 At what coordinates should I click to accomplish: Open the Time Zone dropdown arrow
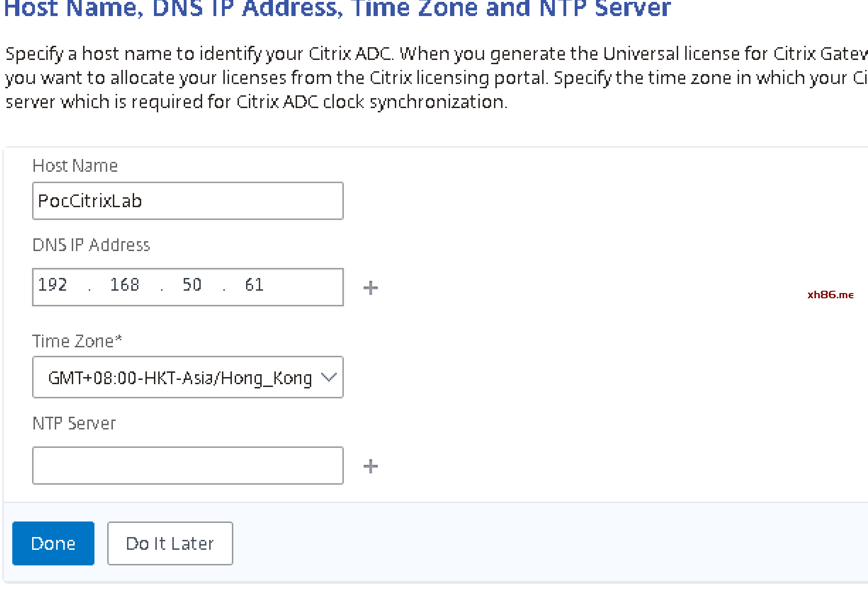[329, 377]
